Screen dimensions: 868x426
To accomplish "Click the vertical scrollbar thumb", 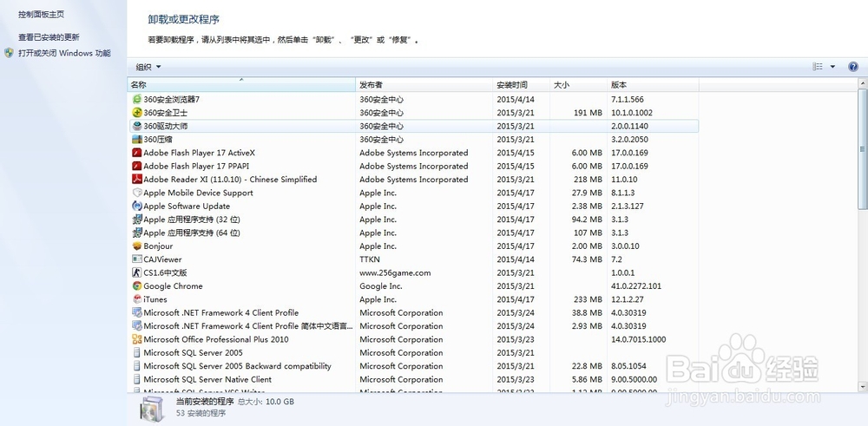I will [x=863, y=149].
